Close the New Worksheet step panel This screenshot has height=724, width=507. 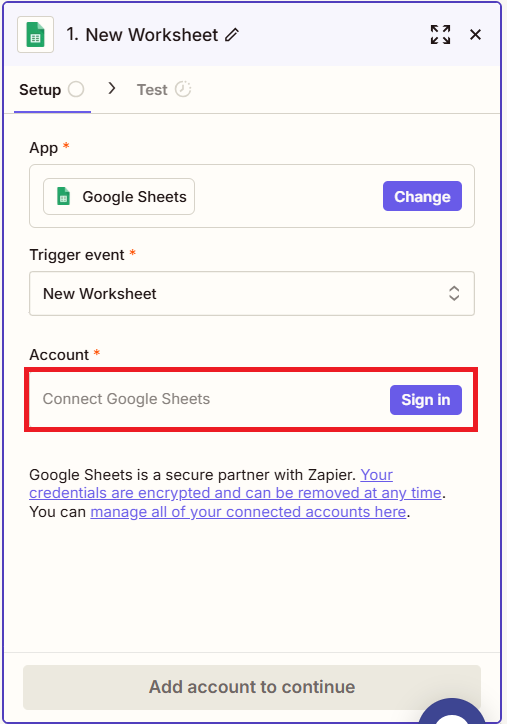[475, 35]
